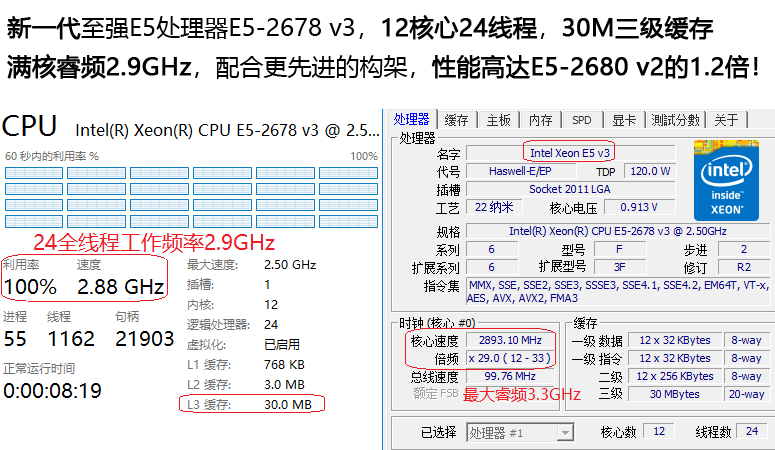775x450 pixels.
Task: Click the handle count 21903
Action: coord(144,339)
